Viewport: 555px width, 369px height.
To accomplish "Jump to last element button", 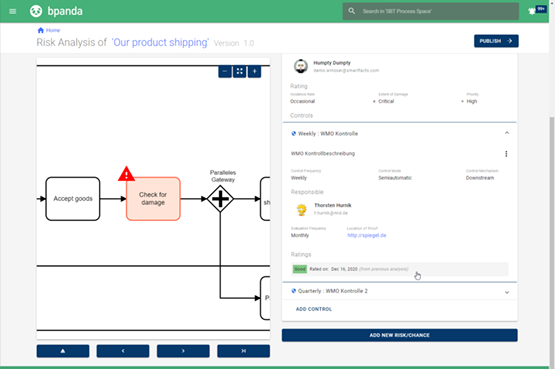I will [x=244, y=351].
